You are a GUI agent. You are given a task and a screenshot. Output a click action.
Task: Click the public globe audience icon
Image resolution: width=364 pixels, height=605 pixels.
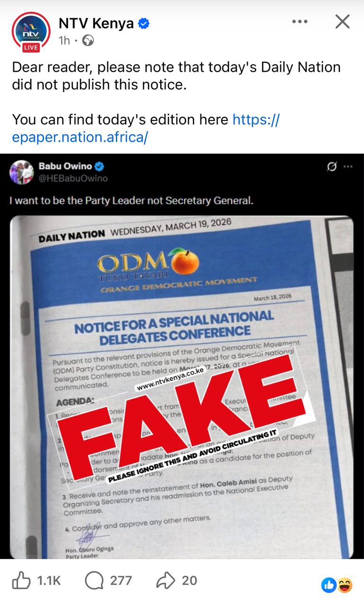pyautogui.click(x=88, y=41)
